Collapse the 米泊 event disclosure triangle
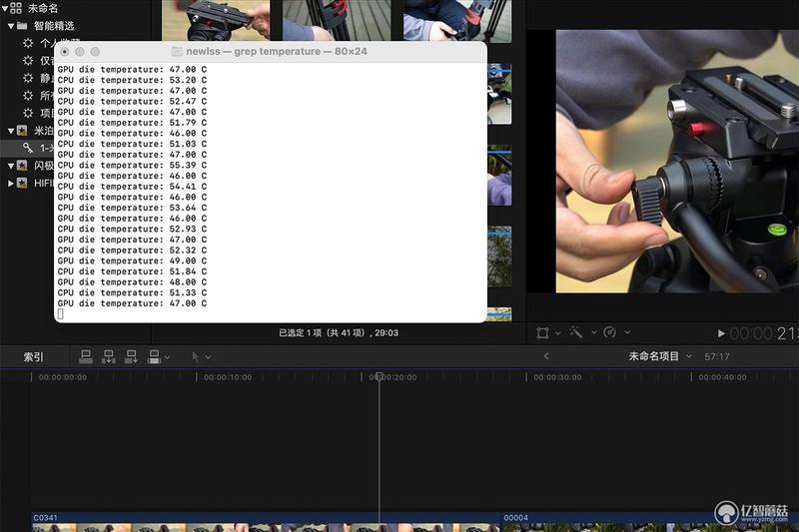The width and height of the screenshot is (799, 532). coord(11,131)
